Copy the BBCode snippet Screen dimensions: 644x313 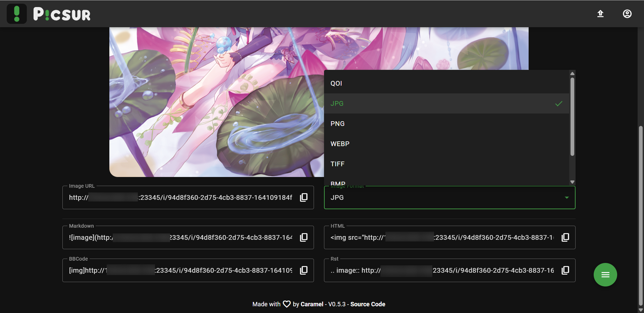[304, 270]
